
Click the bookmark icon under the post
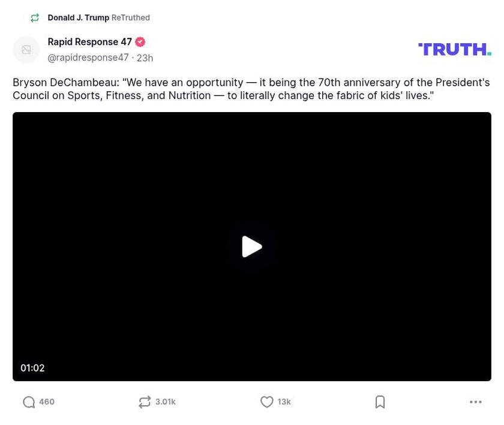point(380,402)
